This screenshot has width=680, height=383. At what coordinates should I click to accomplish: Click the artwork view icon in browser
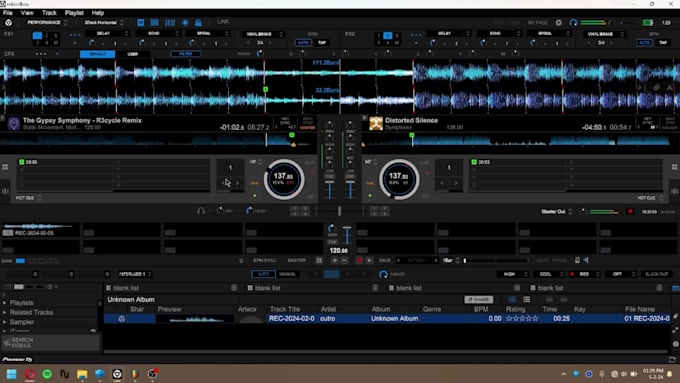512,299
